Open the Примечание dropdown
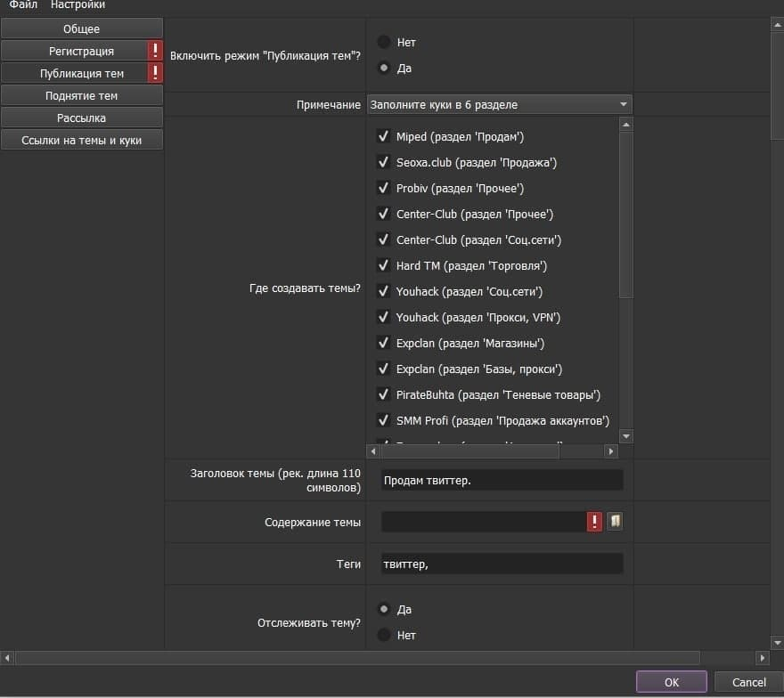The height and width of the screenshot is (698, 784). click(x=500, y=104)
